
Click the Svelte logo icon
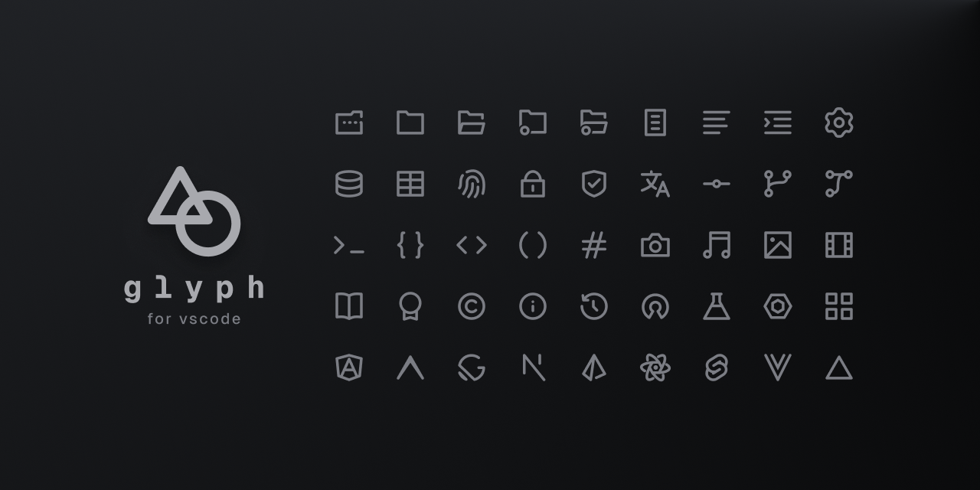717,367
